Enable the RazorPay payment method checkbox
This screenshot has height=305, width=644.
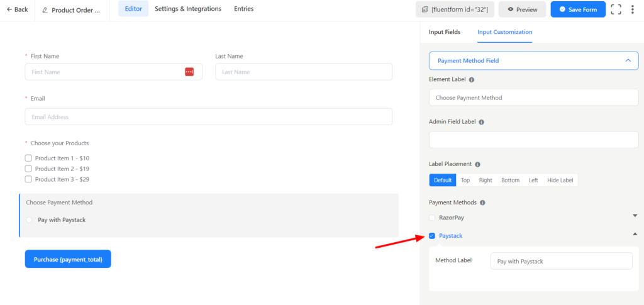pyautogui.click(x=432, y=218)
